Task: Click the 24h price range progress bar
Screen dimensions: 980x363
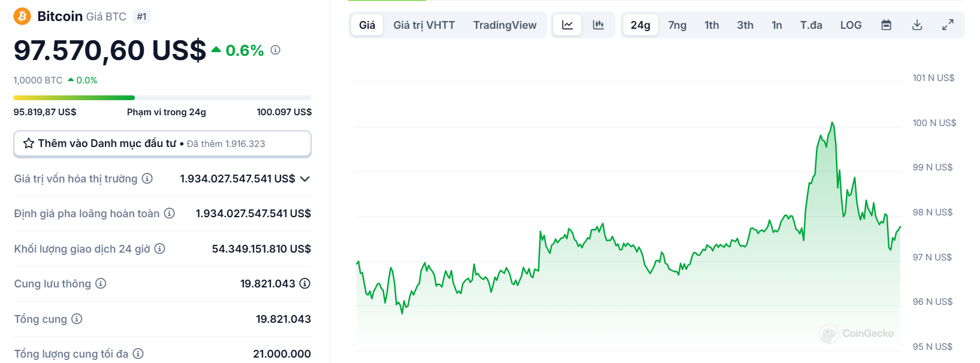Action: (x=162, y=97)
